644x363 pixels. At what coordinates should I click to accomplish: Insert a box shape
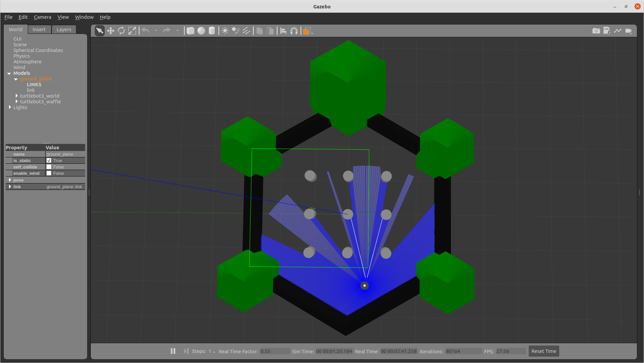(x=190, y=31)
